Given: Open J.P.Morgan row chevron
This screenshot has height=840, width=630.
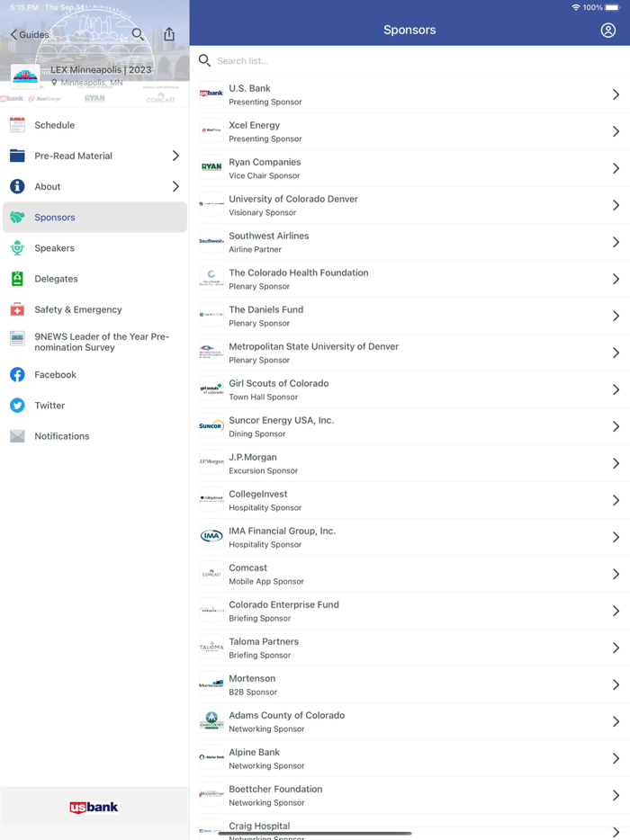Looking at the screenshot, I should (x=616, y=463).
